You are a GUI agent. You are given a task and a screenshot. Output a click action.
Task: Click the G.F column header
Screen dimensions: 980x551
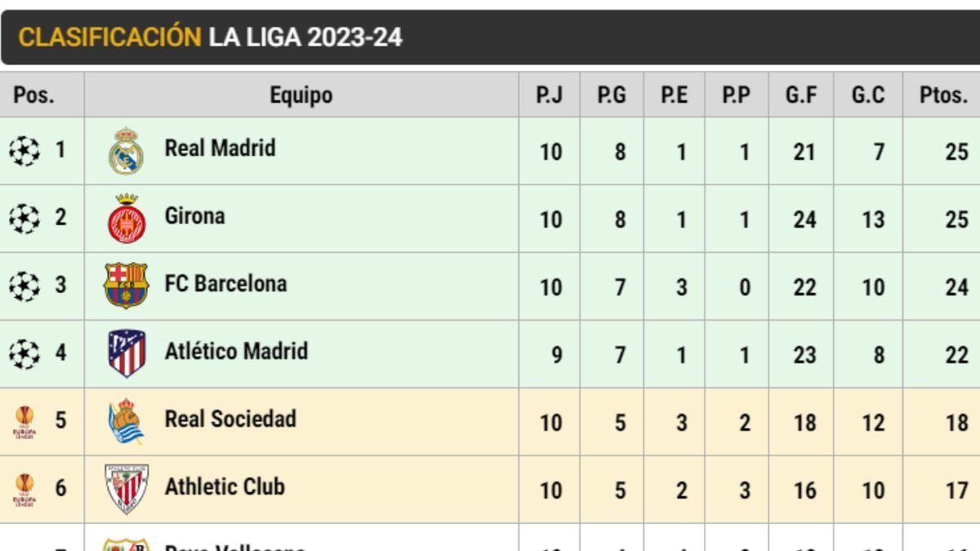(801, 96)
